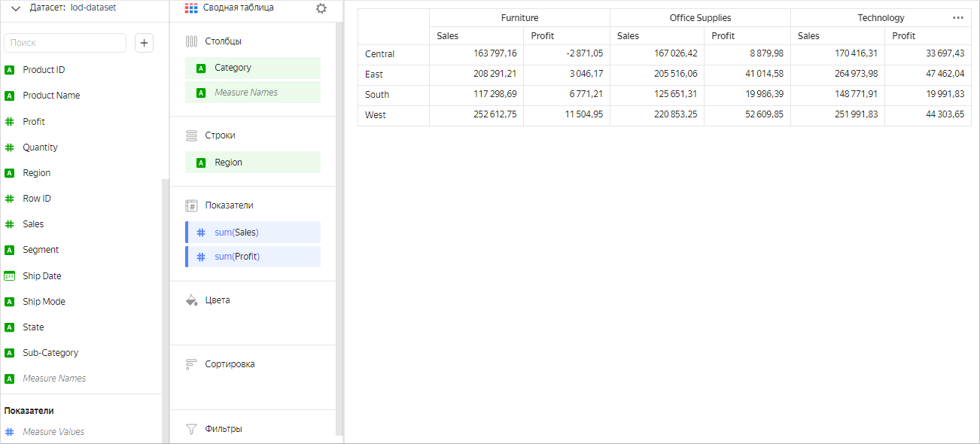Click the Columns section icon
The width and height of the screenshot is (980, 444).
pyautogui.click(x=191, y=41)
